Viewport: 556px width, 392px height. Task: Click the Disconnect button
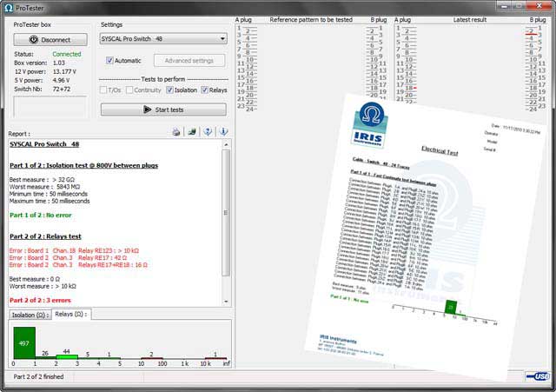(x=50, y=40)
